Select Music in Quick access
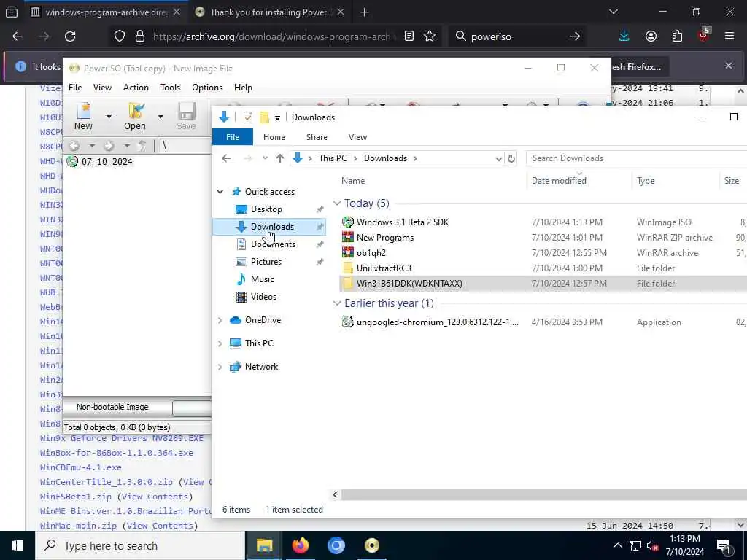 (262, 279)
